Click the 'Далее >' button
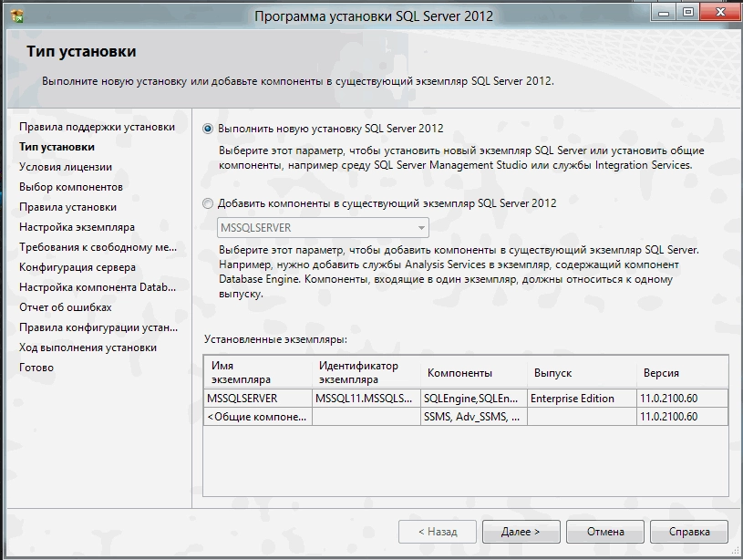The height and width of the screenshot is (560, 743). pos(521,532)
